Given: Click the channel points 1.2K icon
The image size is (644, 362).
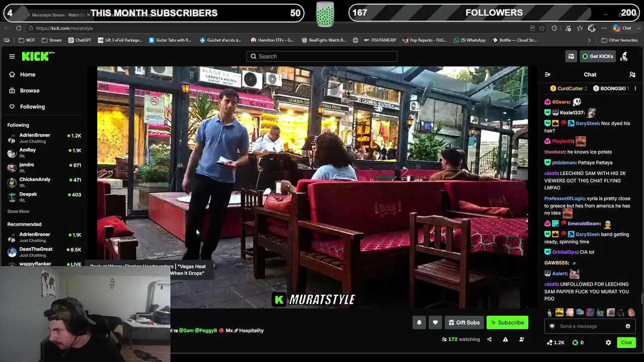Looking at the screenshot, I should click(x=555, y=343).
